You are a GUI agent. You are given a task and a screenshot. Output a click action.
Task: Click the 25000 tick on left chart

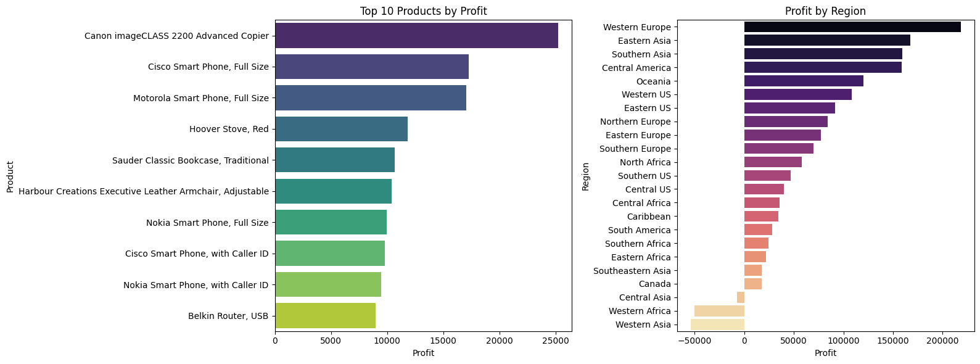(556, 340)
